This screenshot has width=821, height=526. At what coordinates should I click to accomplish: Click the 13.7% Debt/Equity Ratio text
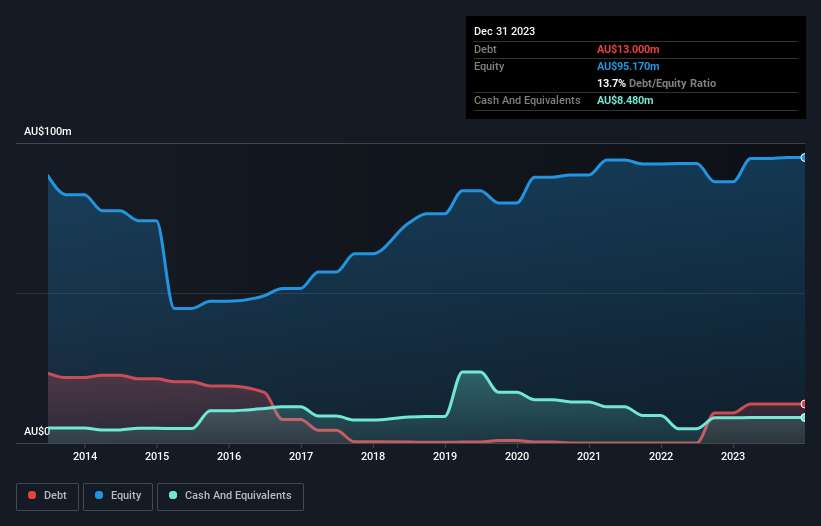point(656,83)
